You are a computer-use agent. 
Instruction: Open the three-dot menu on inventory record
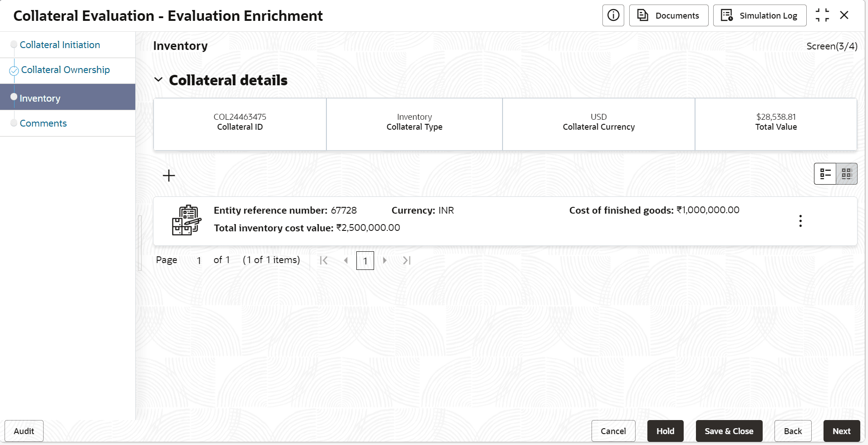pos(800,221)
